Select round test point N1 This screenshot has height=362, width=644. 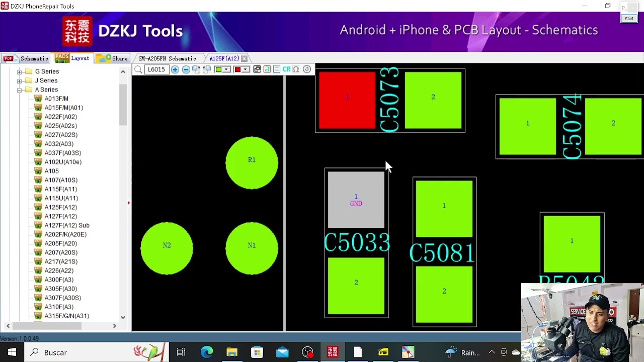pyautogui.click(x=252, y=248)
